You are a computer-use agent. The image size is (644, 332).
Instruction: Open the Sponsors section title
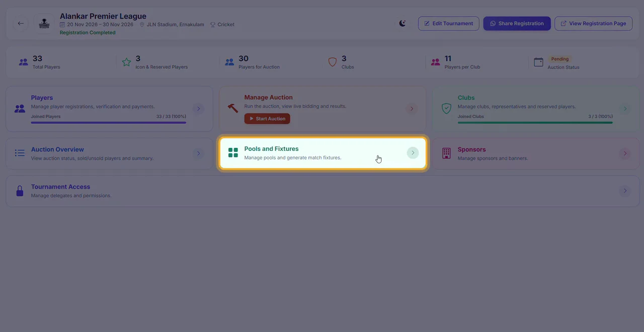tap(471, 149)
